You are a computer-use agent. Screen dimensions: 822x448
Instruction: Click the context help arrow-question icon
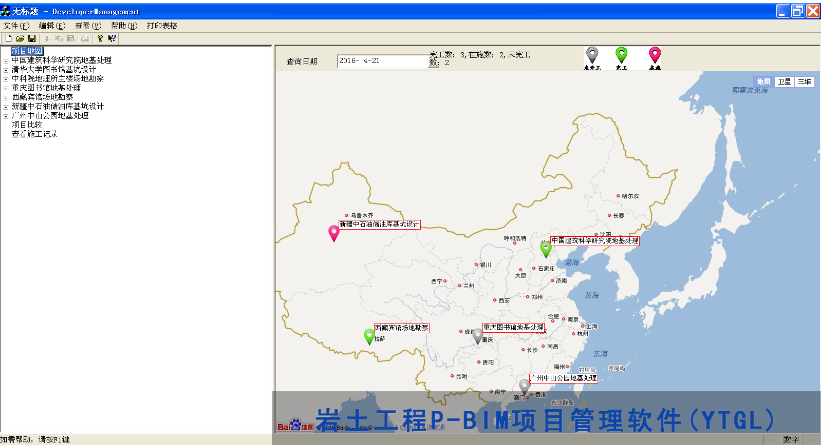pyautogui.click(x=112, y=38)
